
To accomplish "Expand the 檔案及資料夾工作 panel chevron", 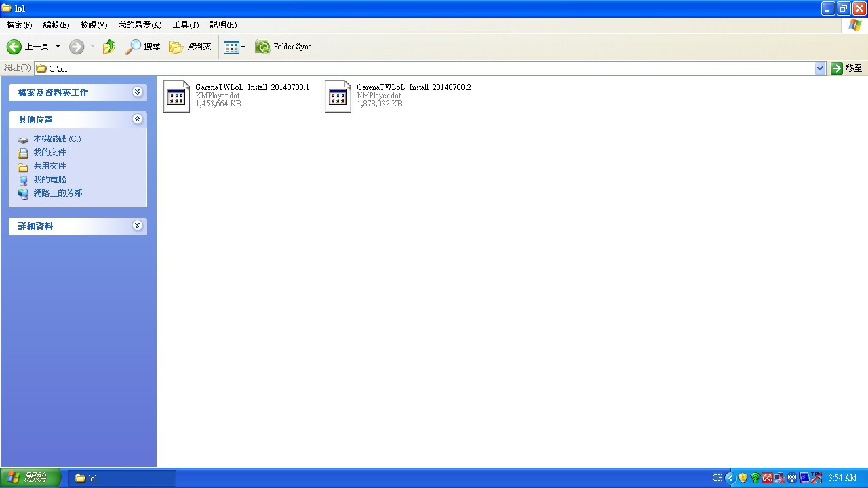I will (138, 92).
